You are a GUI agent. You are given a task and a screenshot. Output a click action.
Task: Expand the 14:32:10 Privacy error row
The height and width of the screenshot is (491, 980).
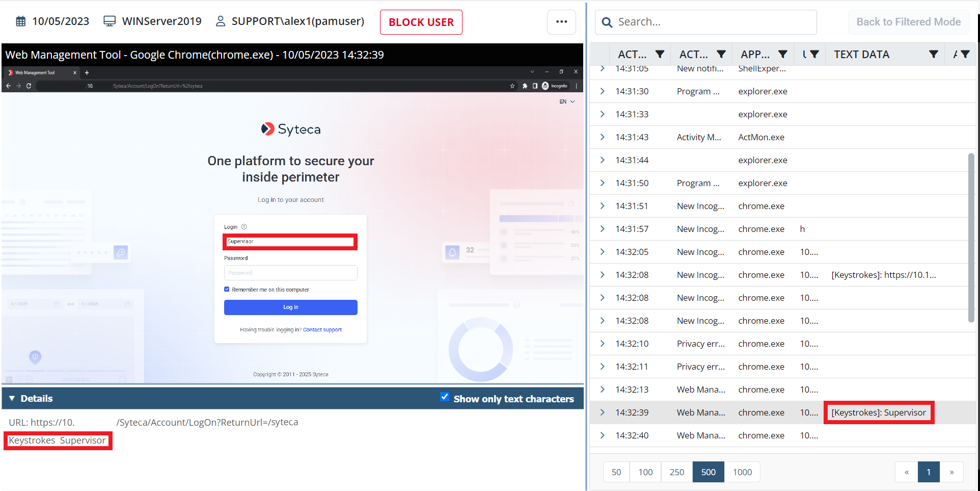tap(603, 344)
